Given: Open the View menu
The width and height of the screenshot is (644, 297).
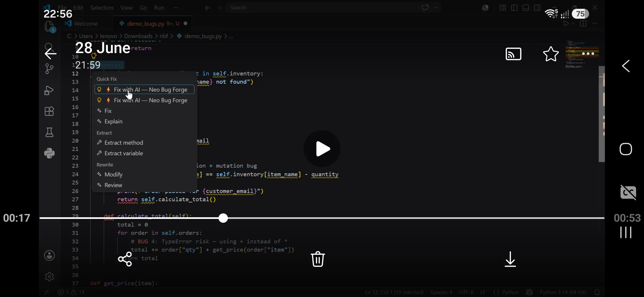Looking at the screenshot, I should (126, 8).
